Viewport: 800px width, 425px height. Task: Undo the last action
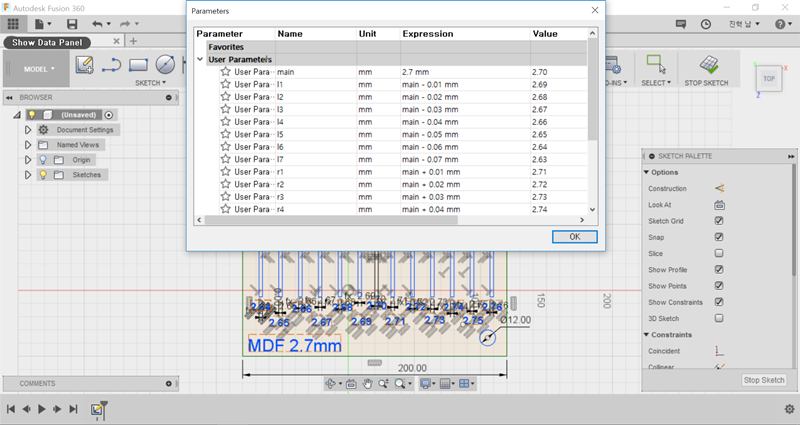click(x=97, y=24)
